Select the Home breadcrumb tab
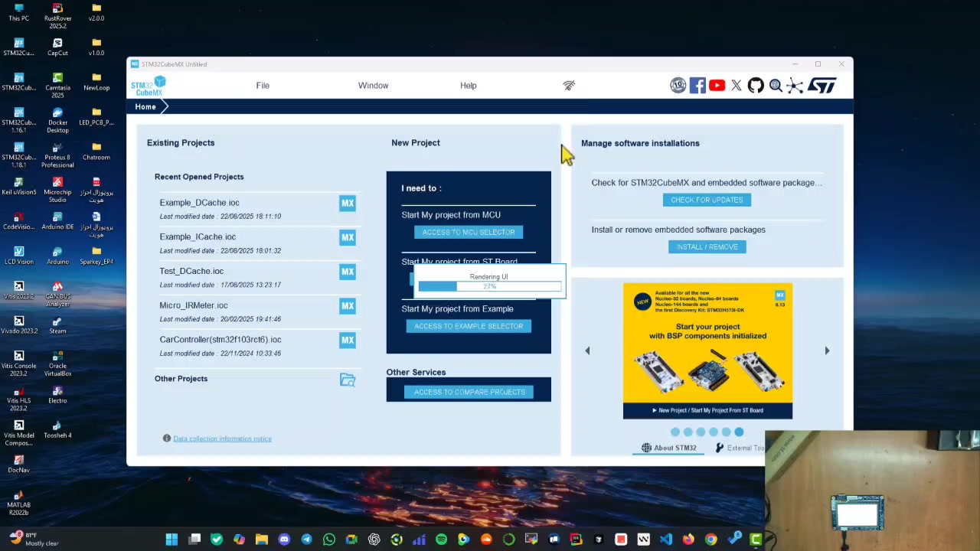This screenshot has width=980, height=551. (145, 107)
